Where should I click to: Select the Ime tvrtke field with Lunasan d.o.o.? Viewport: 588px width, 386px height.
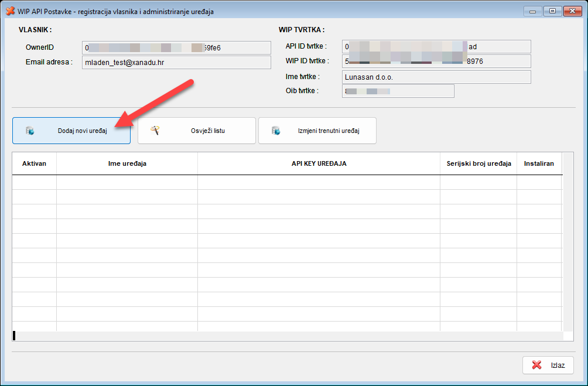[436, 77]
